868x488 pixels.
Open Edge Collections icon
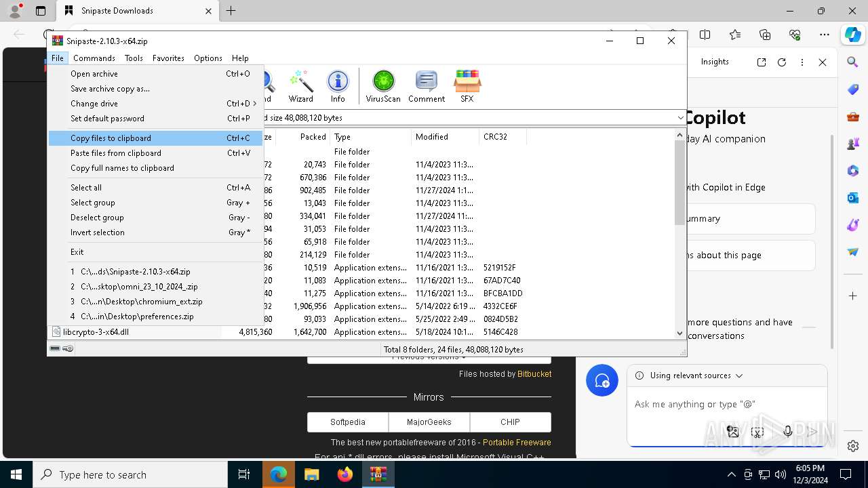click(x=765, y=35)
